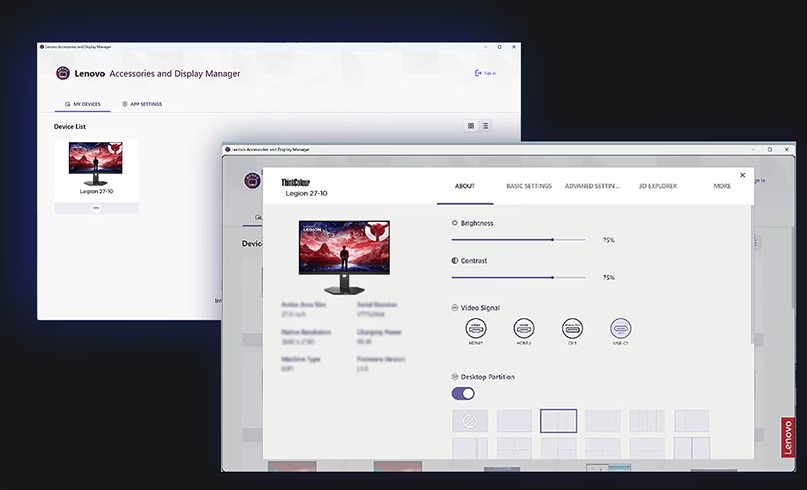The width and height of the screenshot is (807, 490).
Task: Switch video signal to DP1
Action: pos(572,328)
